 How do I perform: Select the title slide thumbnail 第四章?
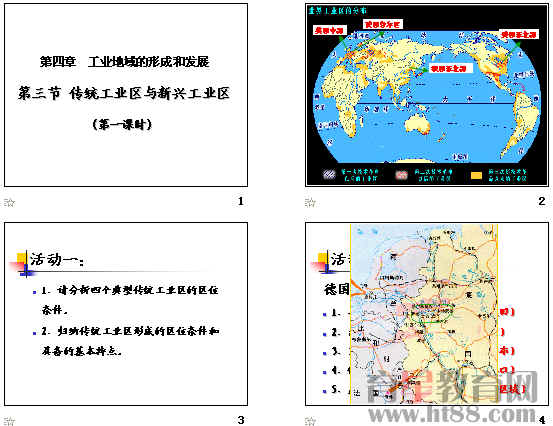pos(126,95)
